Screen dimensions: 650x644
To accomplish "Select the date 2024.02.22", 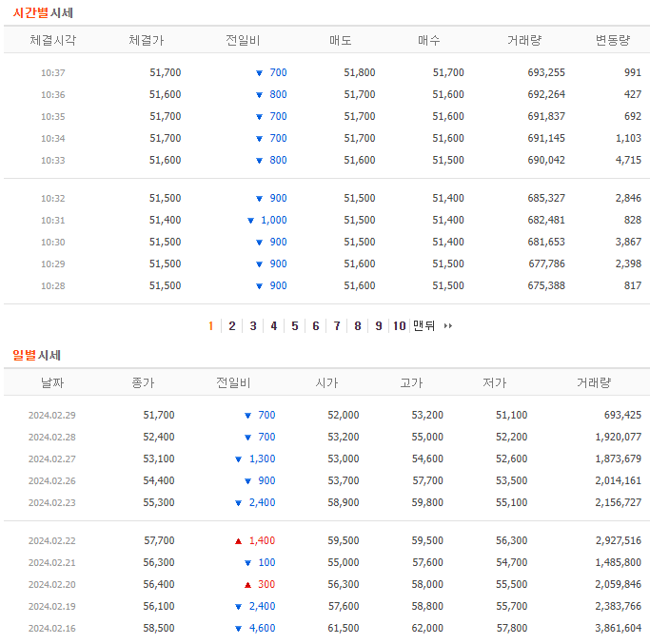I will pyautogui.click(x=51, y=541).
